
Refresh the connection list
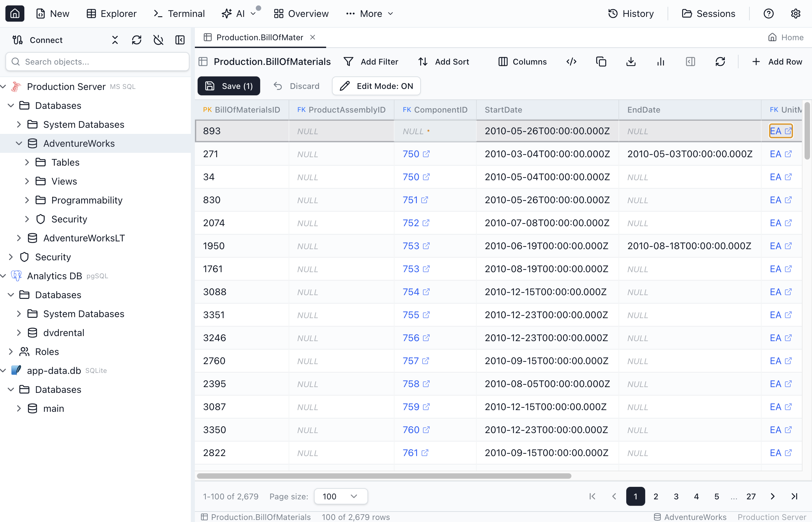pos(137,40)
